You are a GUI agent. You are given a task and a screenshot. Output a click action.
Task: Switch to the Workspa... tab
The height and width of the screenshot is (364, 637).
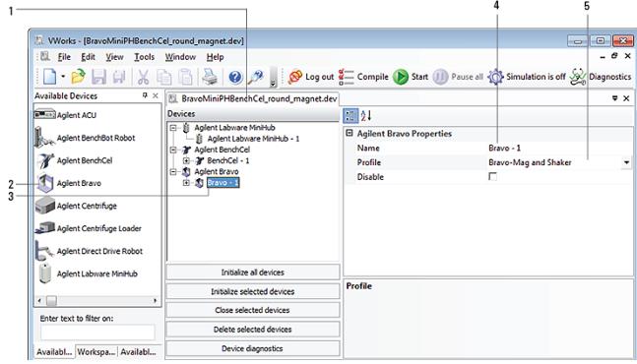point(96,352)
